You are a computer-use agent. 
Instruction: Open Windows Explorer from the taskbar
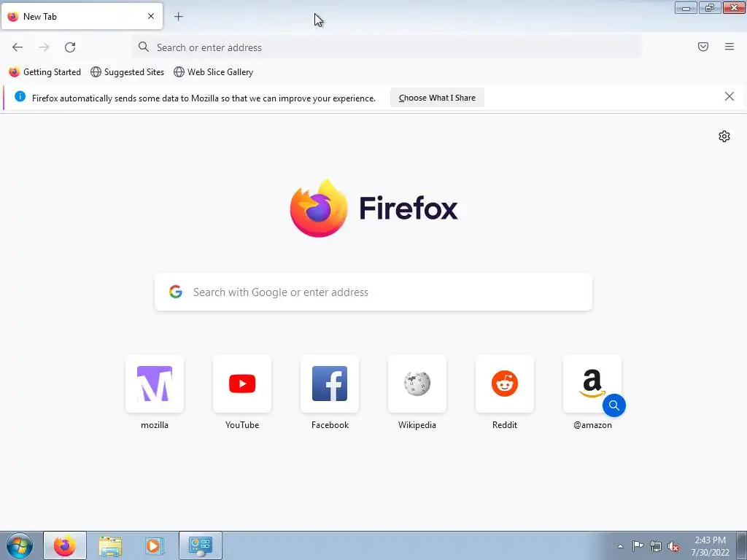pyautogui.click(x=110, y=545)
